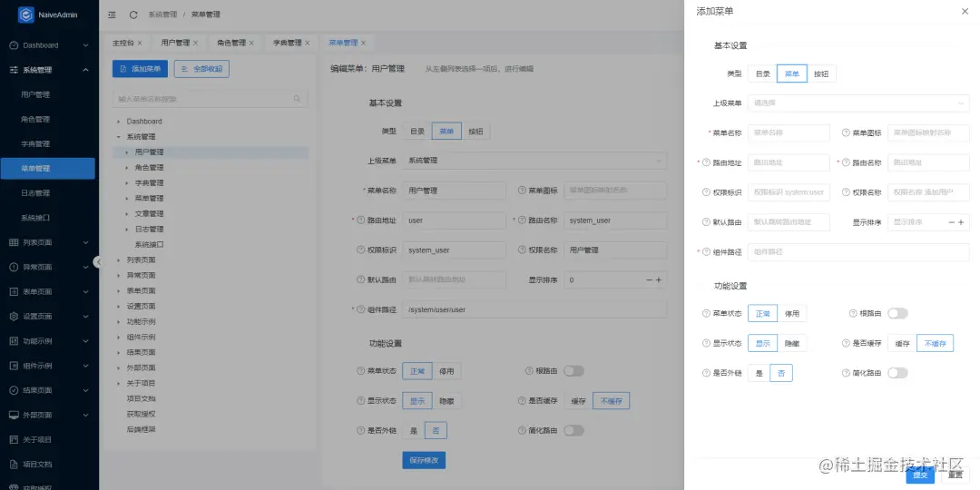This screenshot has height=490, width=980.
Task: Open 用户管理 in the sidebar menu
Action: tap(35, 94)
